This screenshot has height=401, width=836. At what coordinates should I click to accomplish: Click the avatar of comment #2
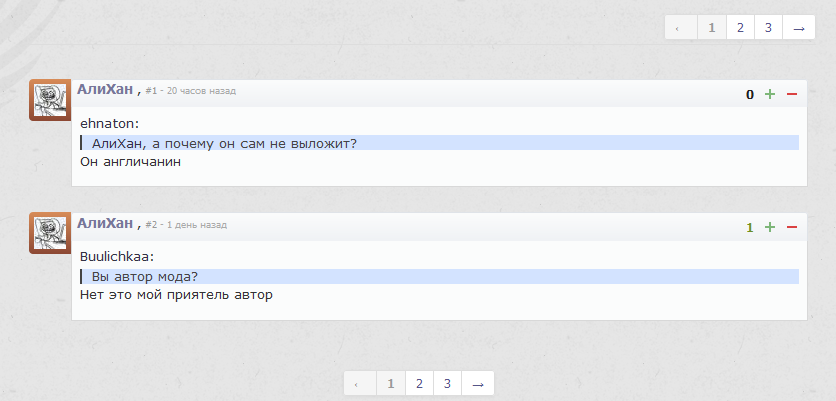coord(49,233)
